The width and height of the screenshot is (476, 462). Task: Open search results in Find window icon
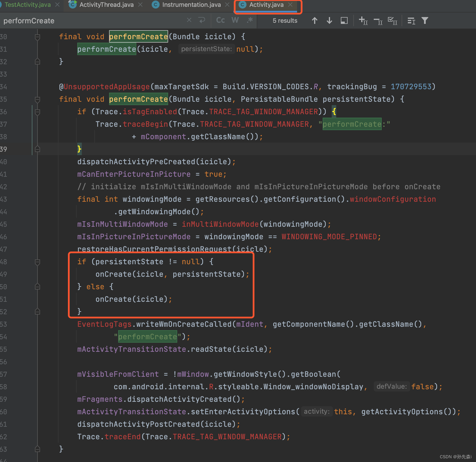point(344,20)
